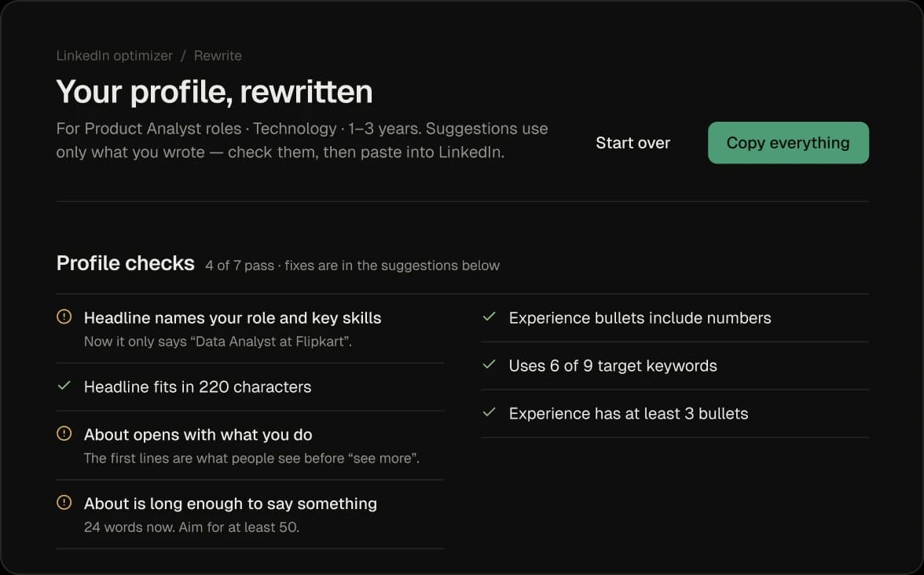The width and height of the screenshot is (924, 575).
Task: Copy everything with the green button
Action: click(x=788, y=143)
